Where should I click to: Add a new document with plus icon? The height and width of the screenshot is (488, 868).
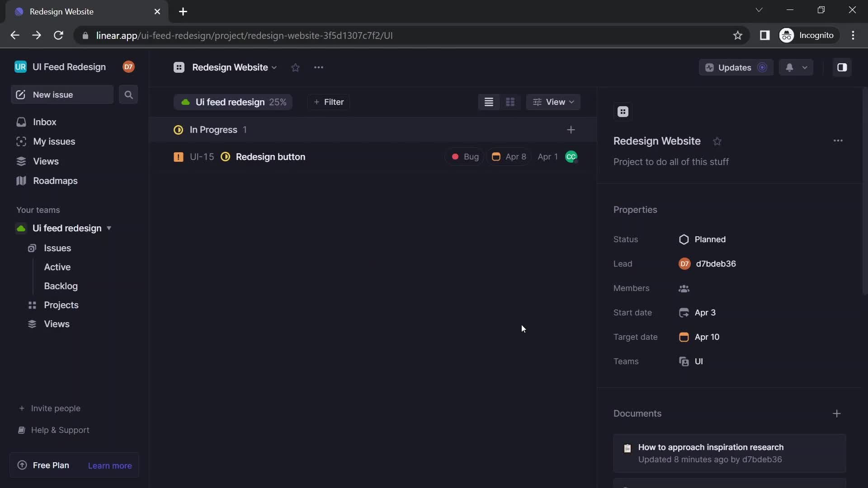837,414
